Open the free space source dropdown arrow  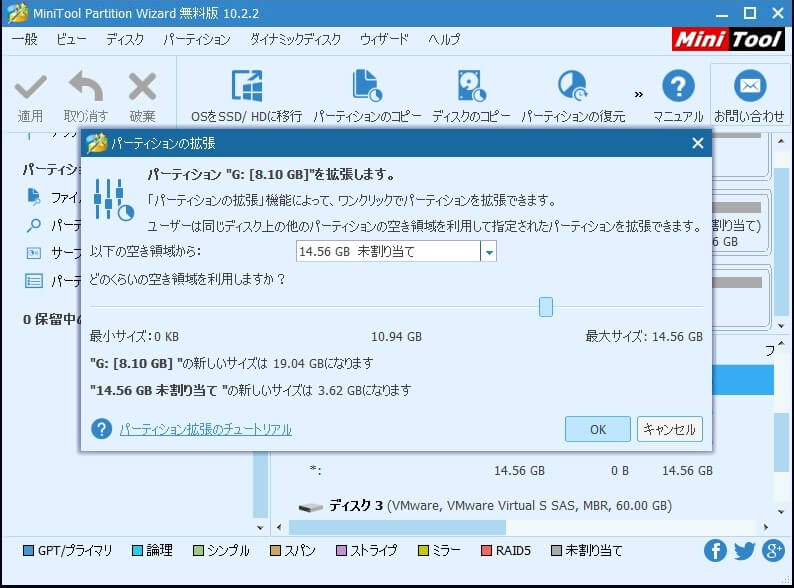click(x=489, y=252)
